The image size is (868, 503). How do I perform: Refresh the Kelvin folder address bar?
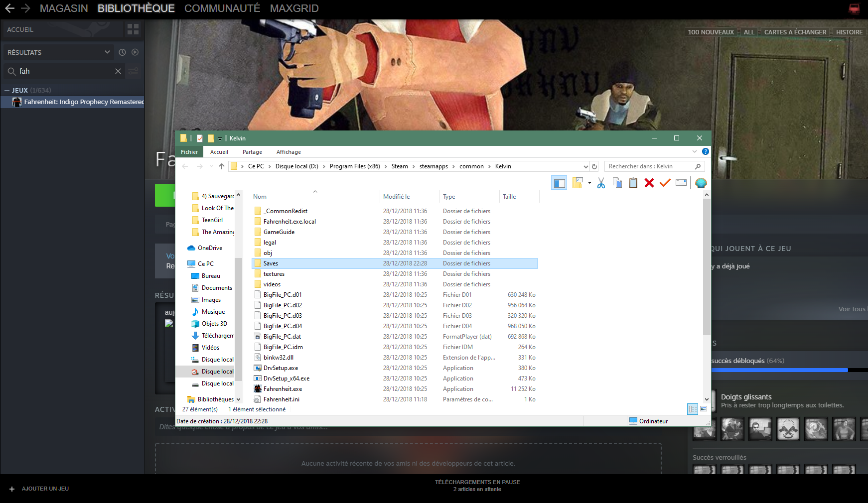[x=594, y=166]
